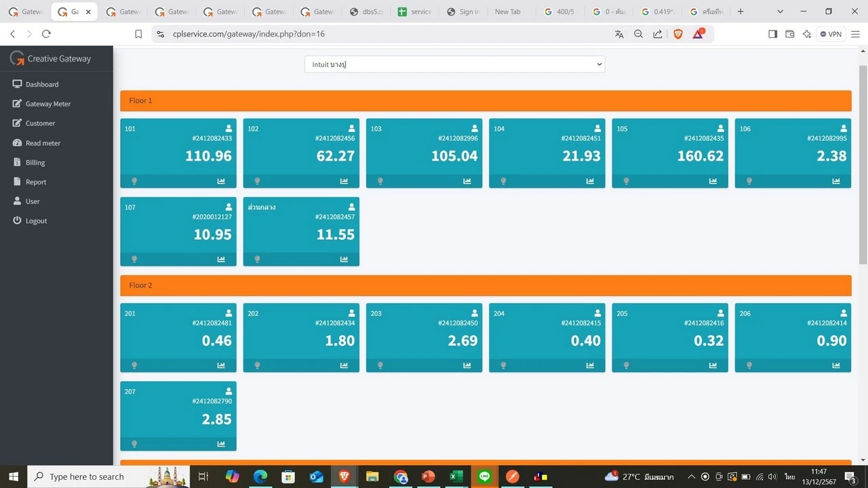
Task: Click the Brave shields lion icon
Action: point(677,34)
